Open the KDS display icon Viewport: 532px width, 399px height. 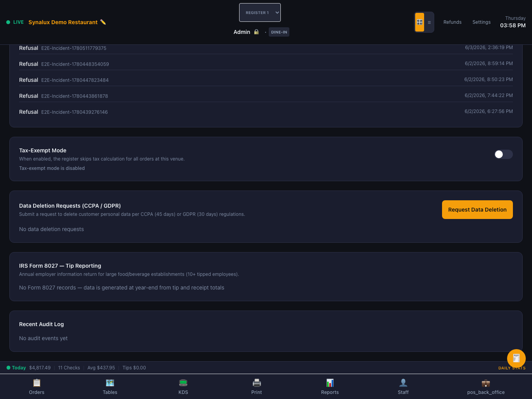(183, 383)
